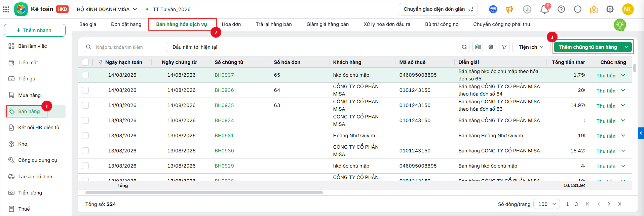Click the pin icon beside Ngày hạch toán
644x216 pixels.
tap(101, 62)
